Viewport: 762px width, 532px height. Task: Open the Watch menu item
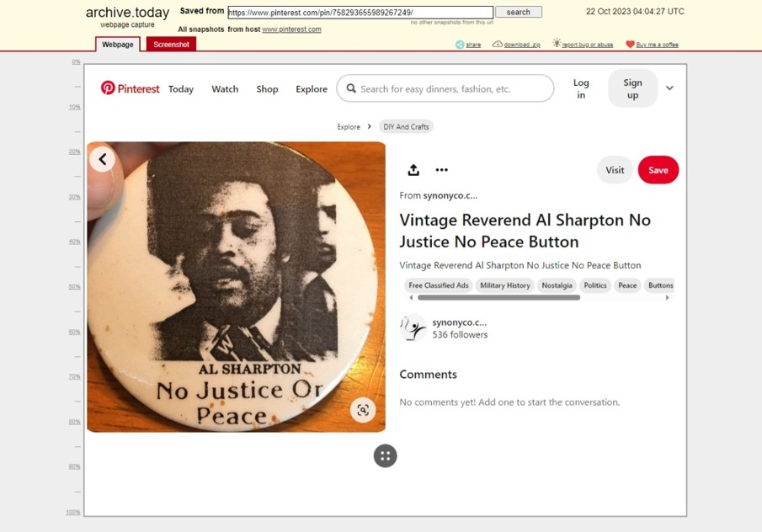click(225, 89)
